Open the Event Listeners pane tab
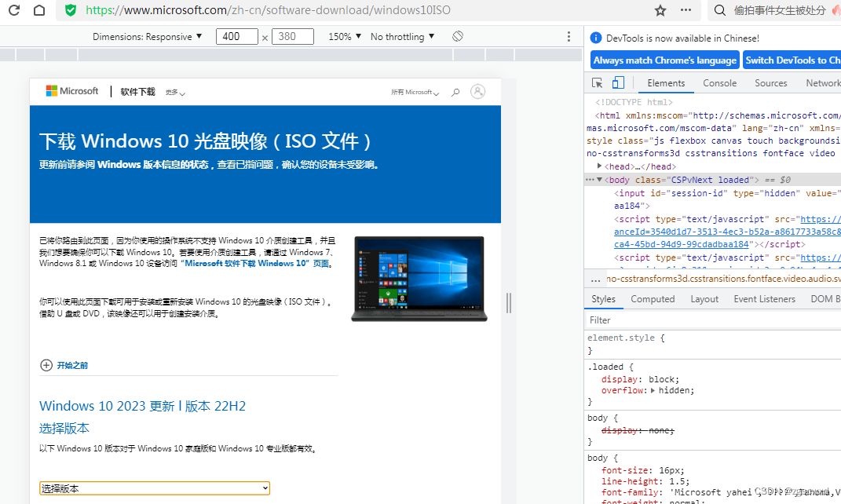Viewport: 841px width, 504px height. tap(764, 299)
